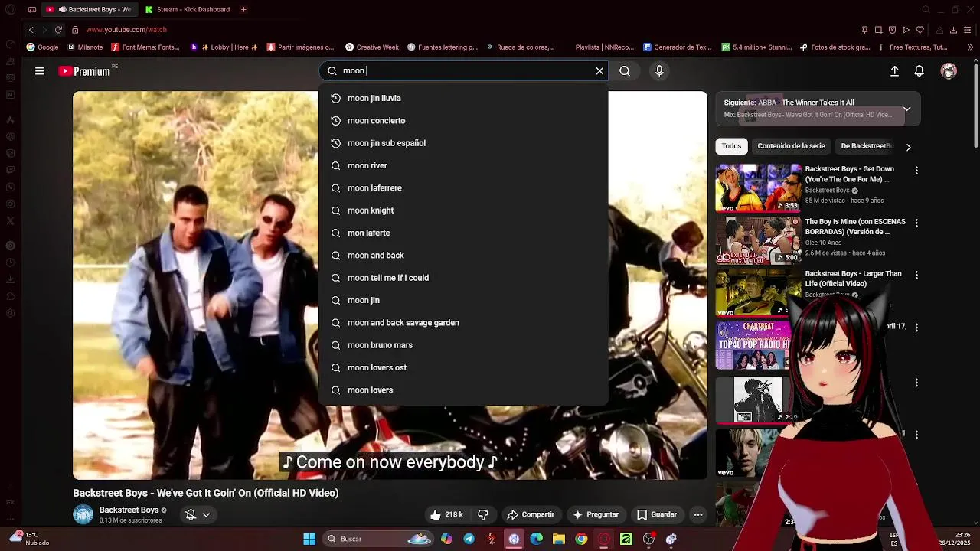Choose suggestion 'moon tell me if i could'
Image resolution: width=980 pixels, height=551 pixels.
(463, 278)
